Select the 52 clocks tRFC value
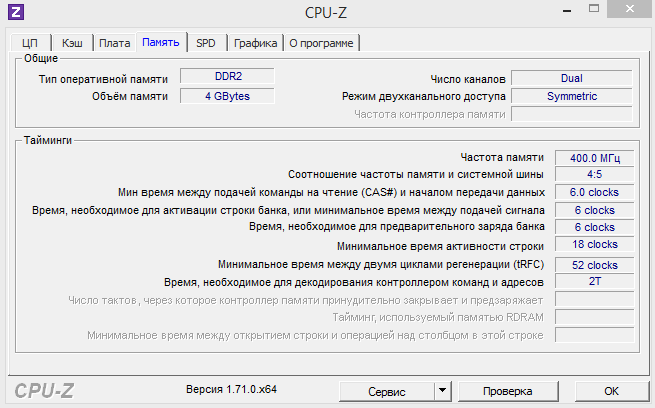The width and height of the screenshot is (655, 408). [x=595, y=265]
